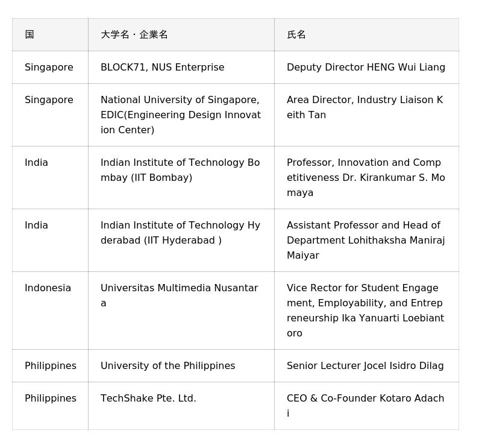The image size is (482, 448).
Task: Click Deputy Director HENG Wui Liang
Action: coord(366,68)
